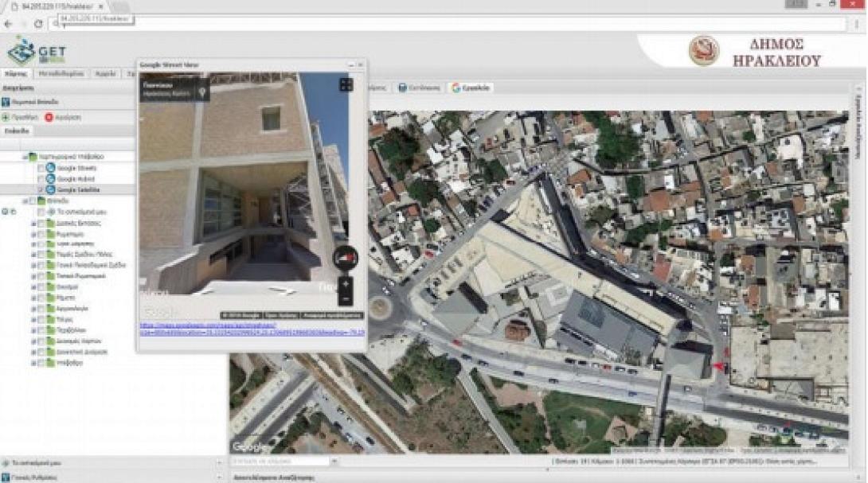Enable the Google Hybrid layer checkbox

[41, 180]
